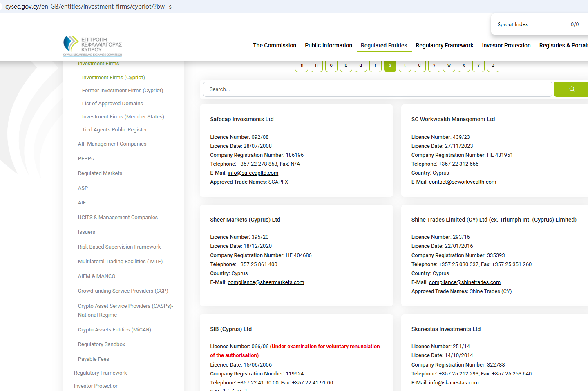Image resolution: width=588 pixels, height=391 pixels.
Task: Click into the Search input field
Action: [x=377, y=89]
